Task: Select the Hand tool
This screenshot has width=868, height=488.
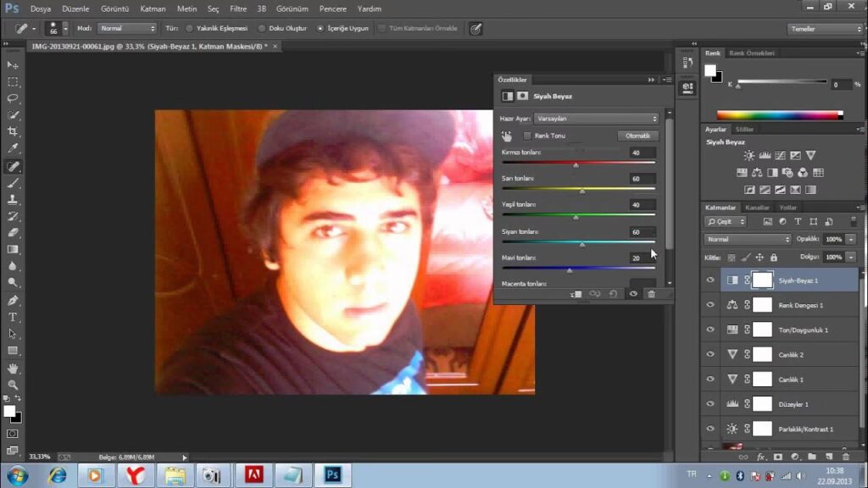Action: (13, 368)
